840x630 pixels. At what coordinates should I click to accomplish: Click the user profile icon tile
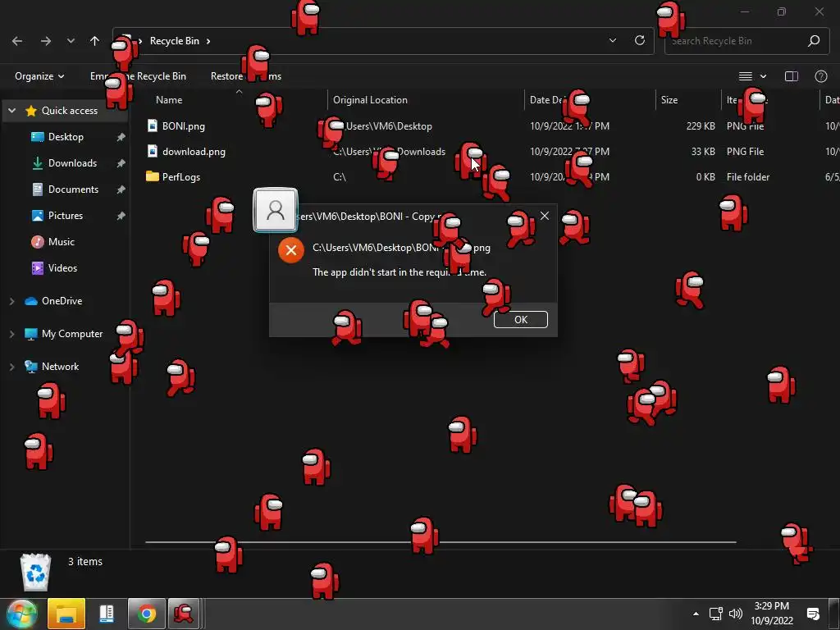(276, 210)
